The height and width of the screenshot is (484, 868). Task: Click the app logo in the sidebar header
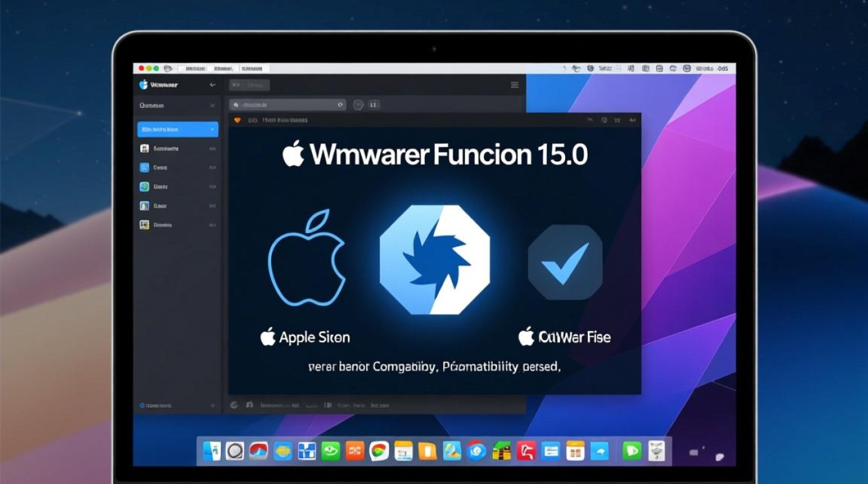click(x=143, y=85)
